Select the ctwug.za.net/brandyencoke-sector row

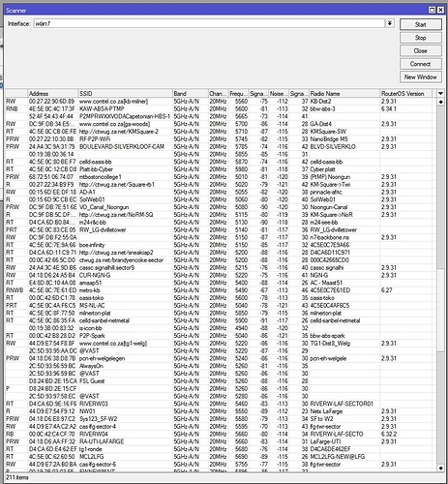[221, 260]
